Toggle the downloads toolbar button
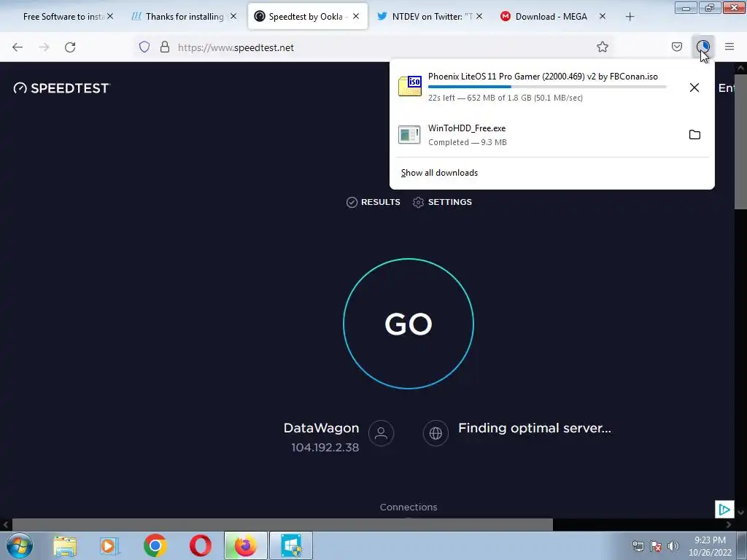 (703, 47)
